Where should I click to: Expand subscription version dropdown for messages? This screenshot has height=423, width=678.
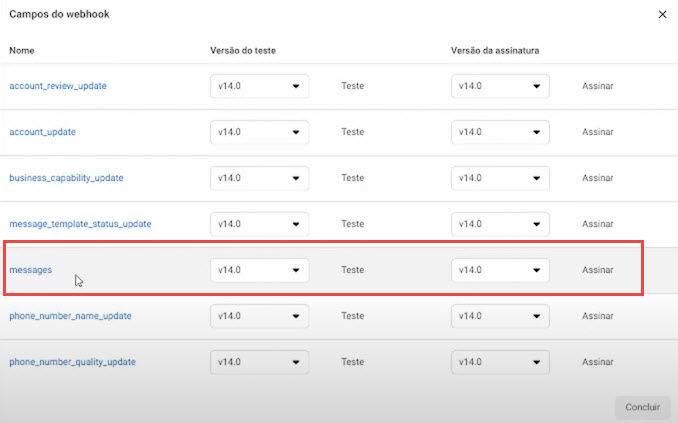click(x=500, y=270)
